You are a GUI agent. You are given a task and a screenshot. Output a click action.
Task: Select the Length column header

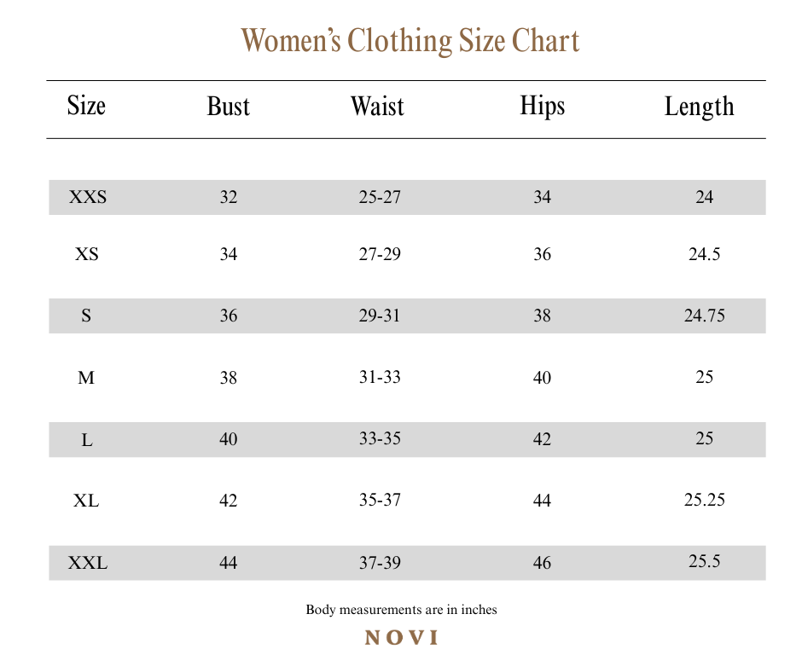[700, 107]
